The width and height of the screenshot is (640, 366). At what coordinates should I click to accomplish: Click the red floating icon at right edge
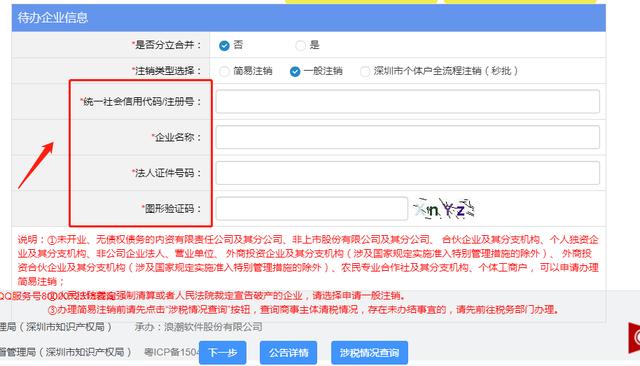[634, 338]
